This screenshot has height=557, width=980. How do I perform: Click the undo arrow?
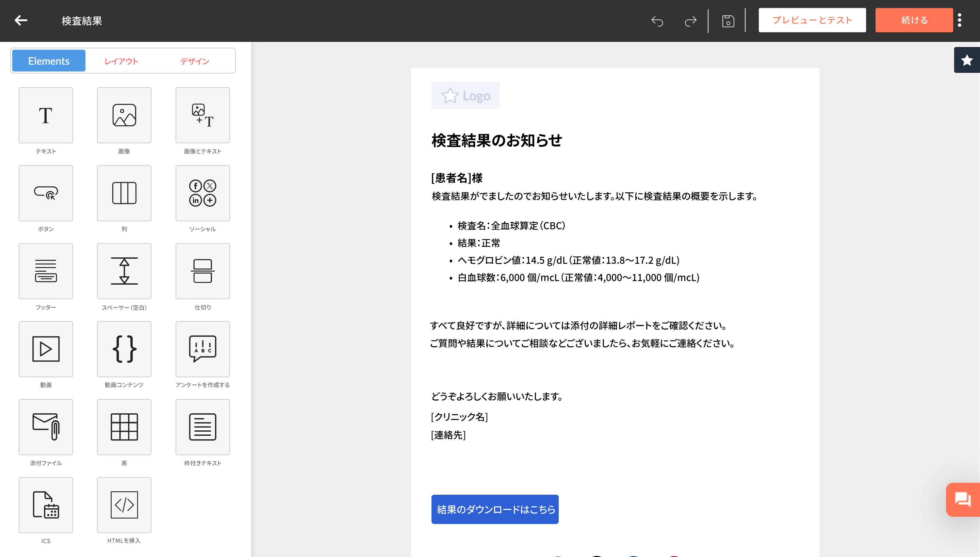click(x=657, y=21)
